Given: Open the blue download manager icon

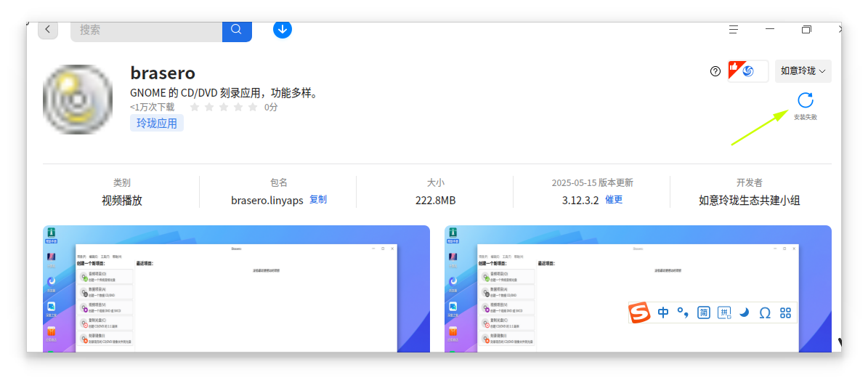Looking at the screenshot, I should tap(283, 29).
